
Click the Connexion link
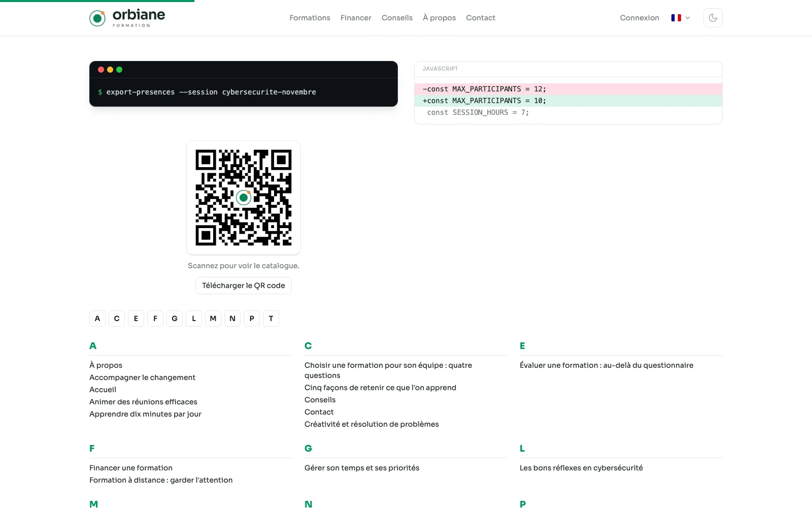pyautogui.click(x=639, y=18)
